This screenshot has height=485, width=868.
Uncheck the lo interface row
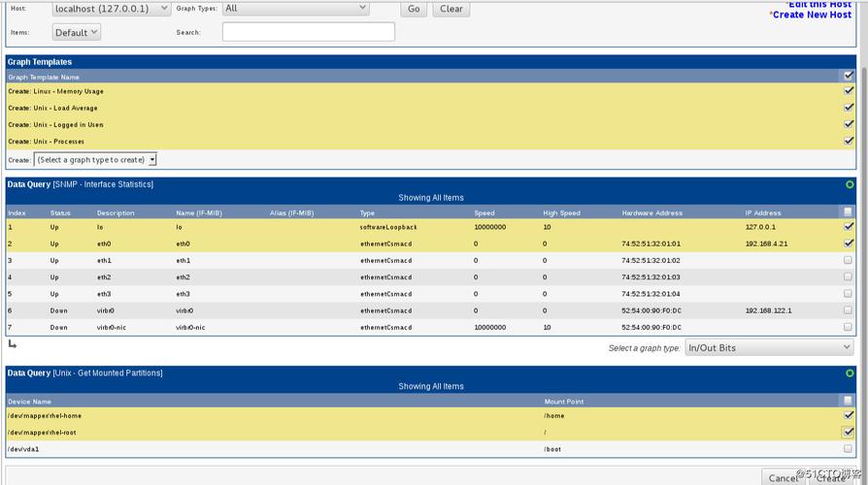848,226
